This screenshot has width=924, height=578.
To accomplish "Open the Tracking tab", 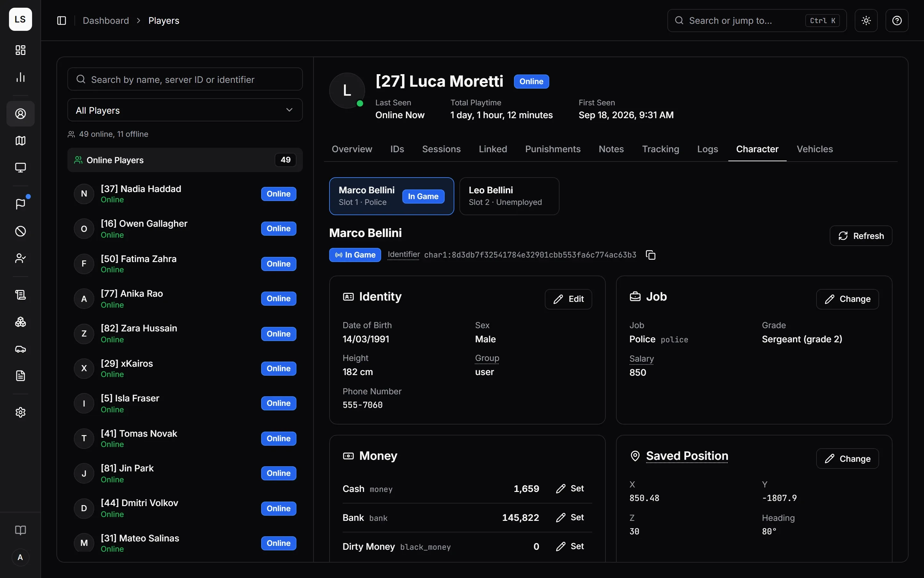I will [x=661, y=149].
